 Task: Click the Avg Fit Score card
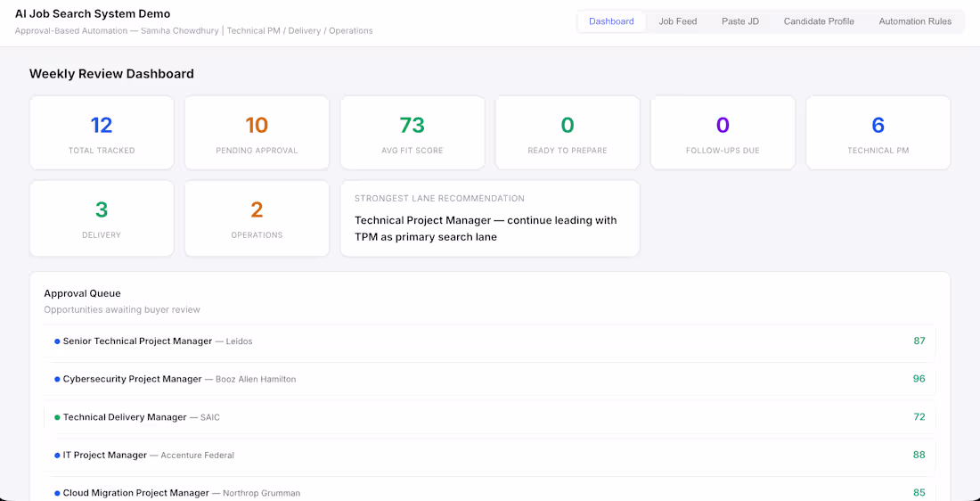412,133
